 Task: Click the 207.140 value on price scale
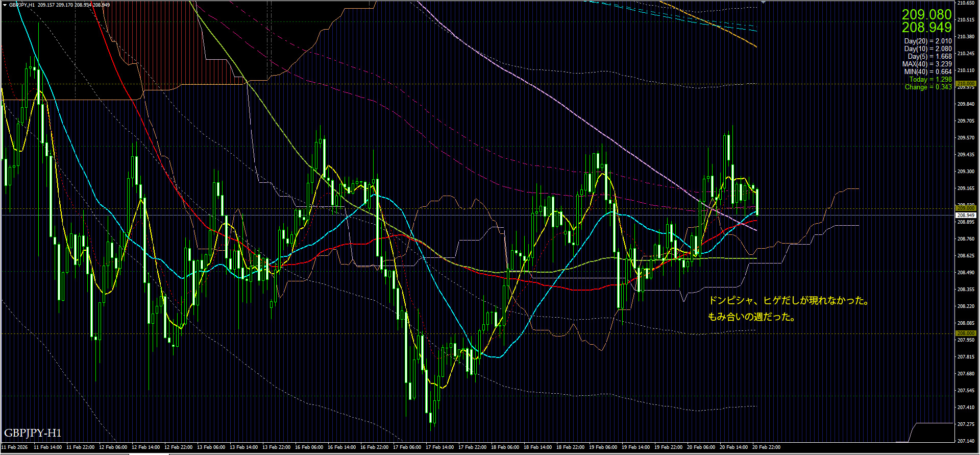(965, 441)
